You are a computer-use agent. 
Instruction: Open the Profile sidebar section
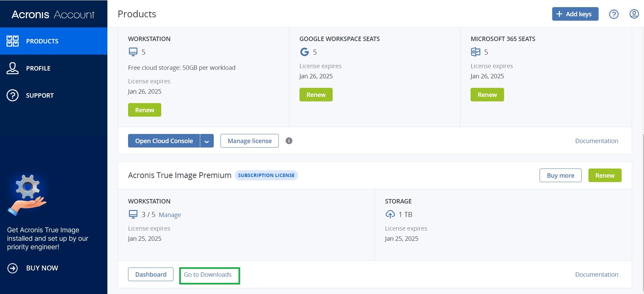coord(38,68)
